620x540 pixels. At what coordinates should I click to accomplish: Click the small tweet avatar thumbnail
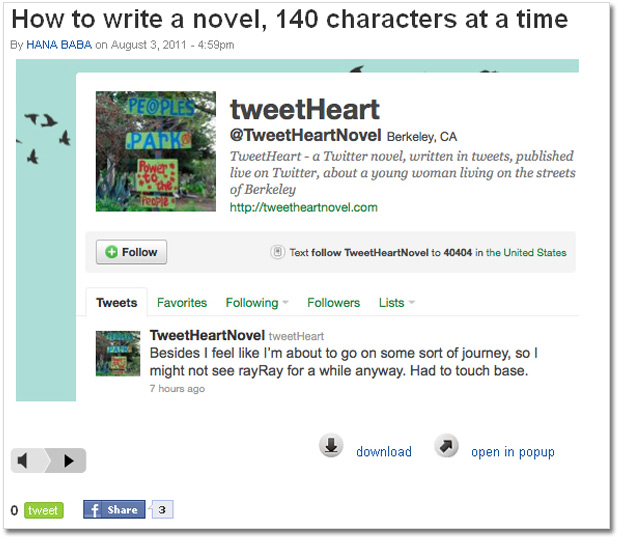point(117,353)
